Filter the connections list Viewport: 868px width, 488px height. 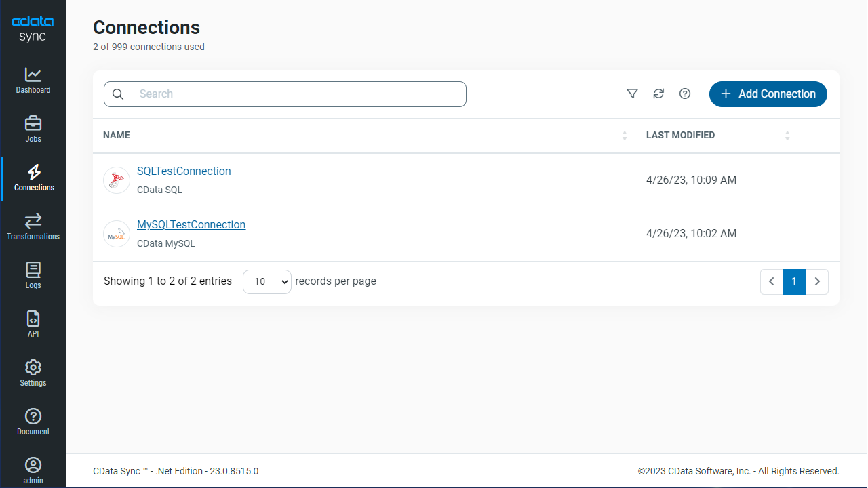[632, 94]
